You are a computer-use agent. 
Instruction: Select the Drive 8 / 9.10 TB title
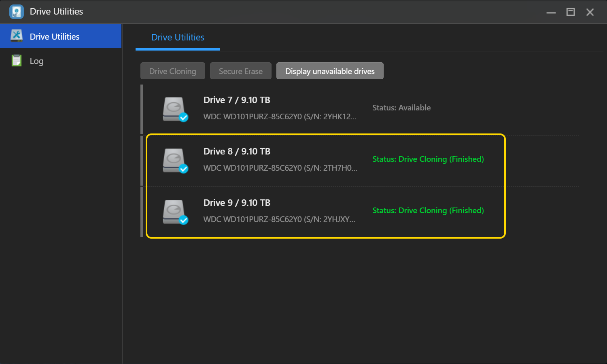(x=237, y=151)
